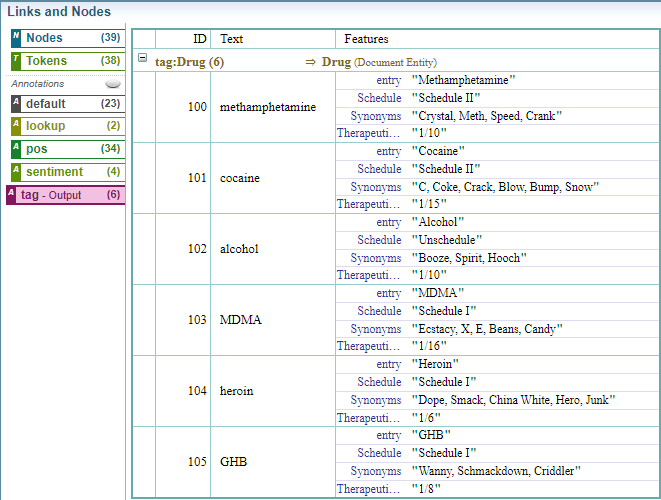This screenshot has width=661, height=500.
Task: Click the sentiment annotation A icon
Action: tap(16, 172)
